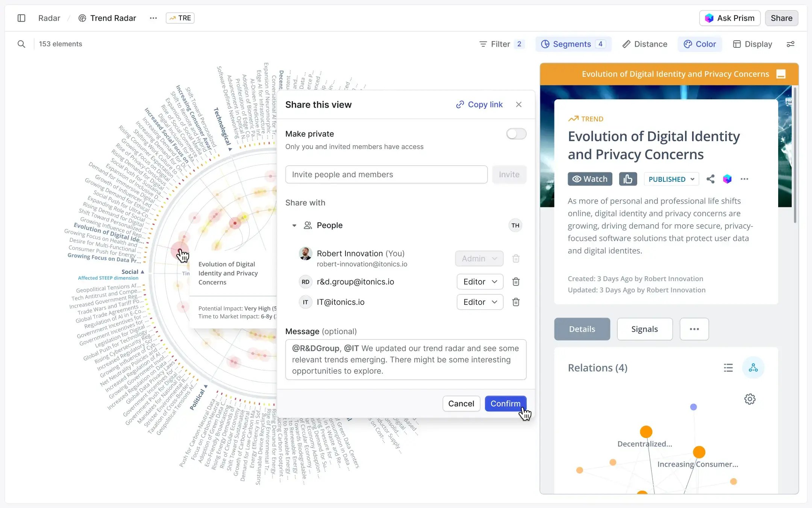This screenshot has width=812, height=508.
Task: Open Editor role dropdown for r&d.group
Action: pyautogui.click(x=480, y=281)
